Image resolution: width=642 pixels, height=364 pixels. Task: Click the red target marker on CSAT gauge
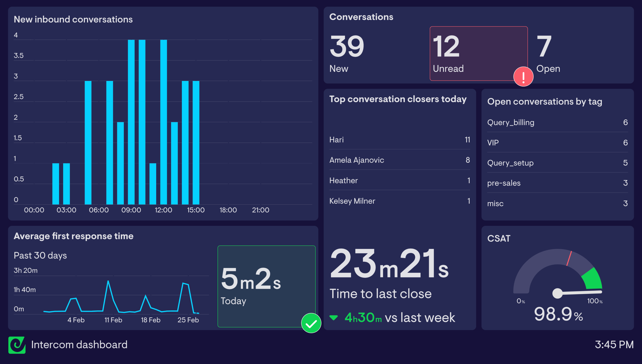coord(569,258)
